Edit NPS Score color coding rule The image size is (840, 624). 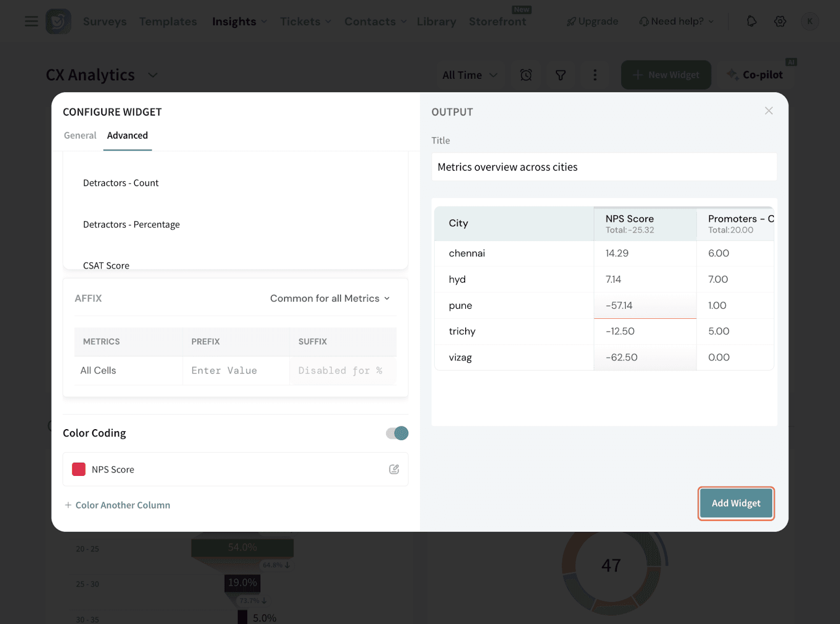(x=394, y=470)
